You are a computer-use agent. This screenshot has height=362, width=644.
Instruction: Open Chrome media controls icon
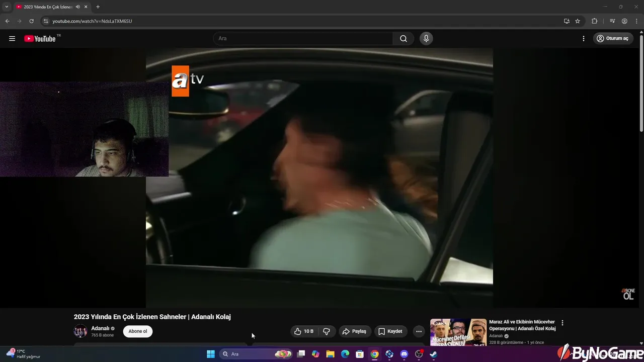pyautogui.click(x=612, y=21)
